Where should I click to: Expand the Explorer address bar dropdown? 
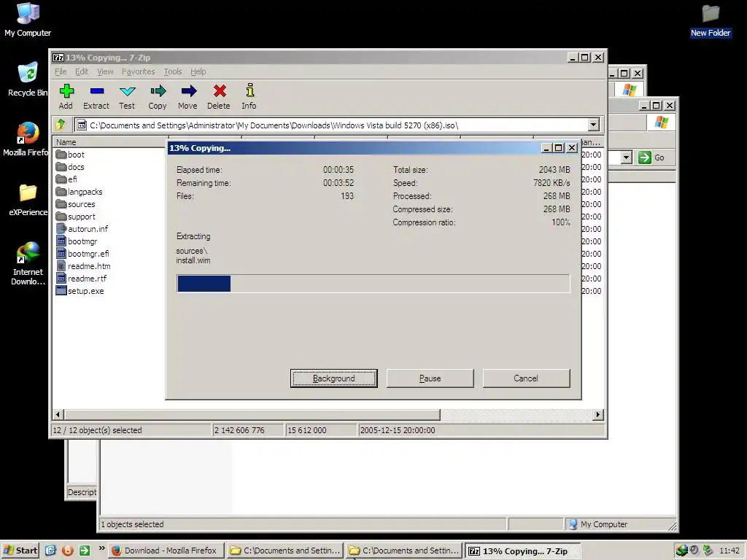pyautogui.click(x=627, y=157)
